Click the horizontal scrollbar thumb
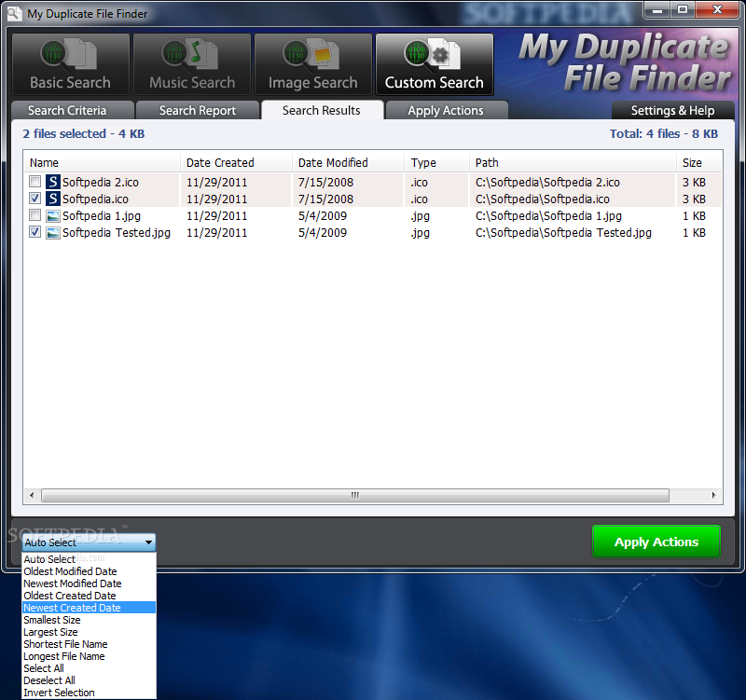The height and width of the screenshot is (700, 746). click(x=355, y=495)
